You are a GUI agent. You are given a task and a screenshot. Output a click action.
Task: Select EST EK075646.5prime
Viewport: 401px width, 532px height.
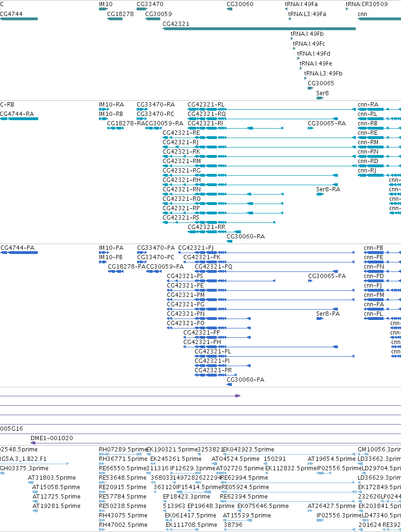(x=263, y=506)
